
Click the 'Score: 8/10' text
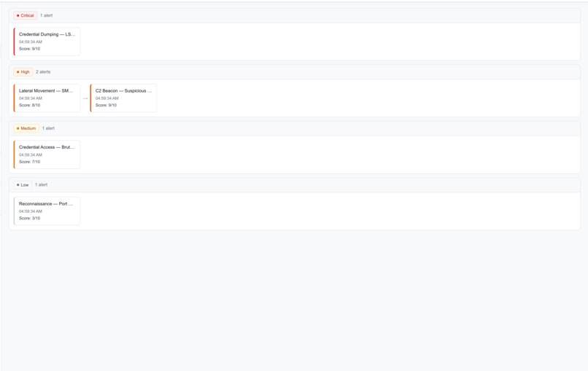click(x=30, y=105)
